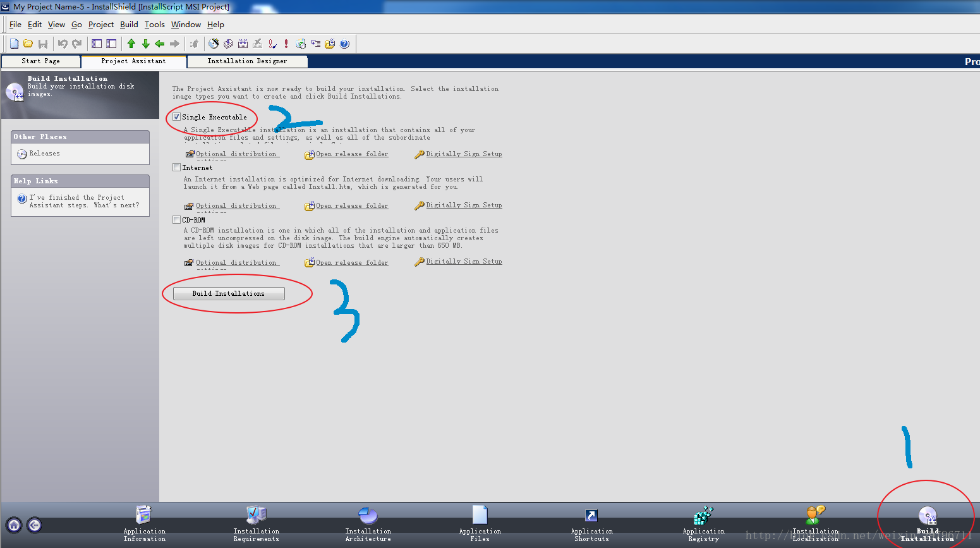Image resolution: width=980 pixels, height=548 pixels.
Task: Click the New project toolbar icon
Action: click(x=14, y=44)
